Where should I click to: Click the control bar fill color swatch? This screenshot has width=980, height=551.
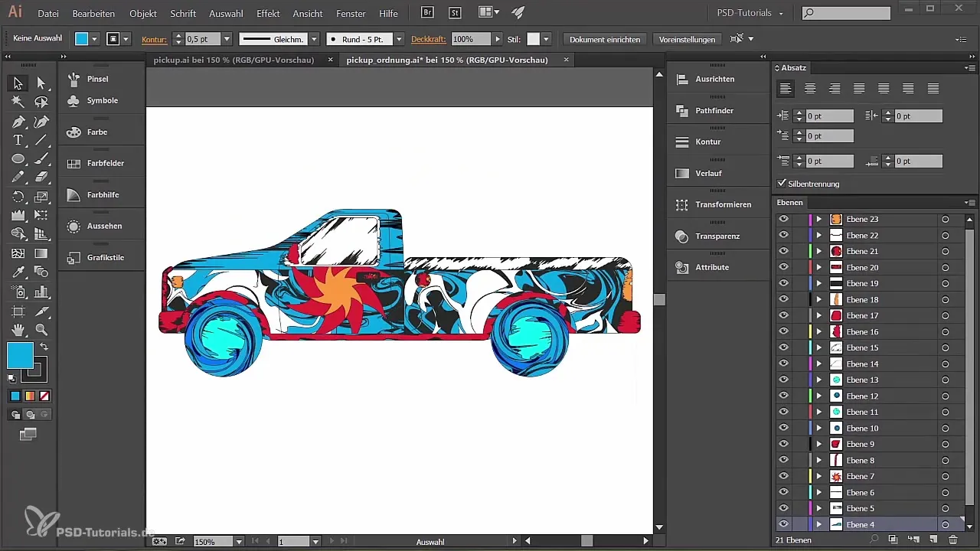[82, 39]
